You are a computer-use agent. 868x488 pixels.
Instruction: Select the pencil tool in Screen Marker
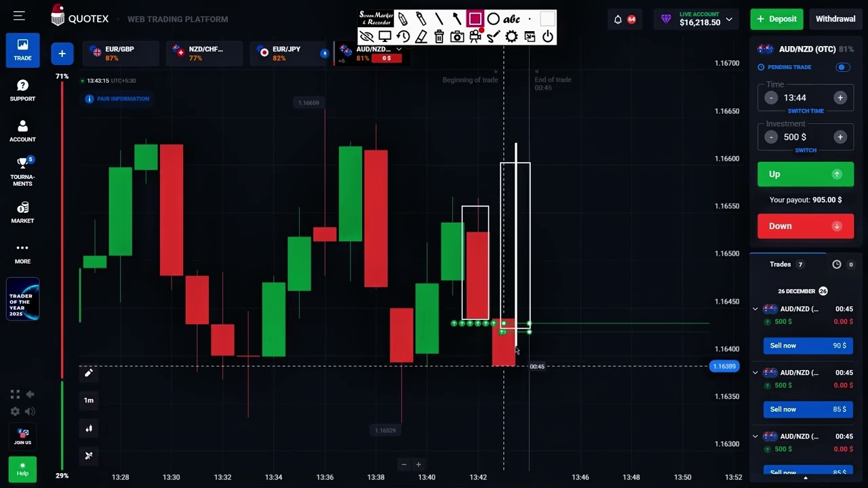403,19
